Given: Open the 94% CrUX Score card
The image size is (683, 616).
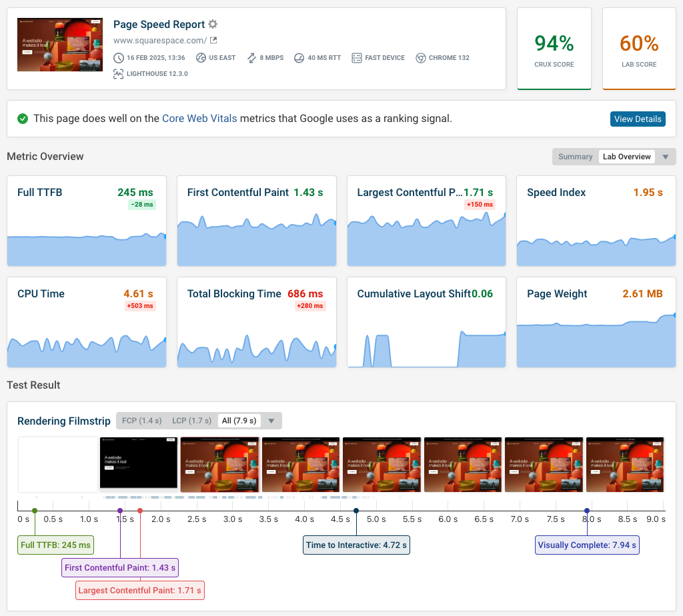Looking at the screenshot, I should [x=554, y=49].
